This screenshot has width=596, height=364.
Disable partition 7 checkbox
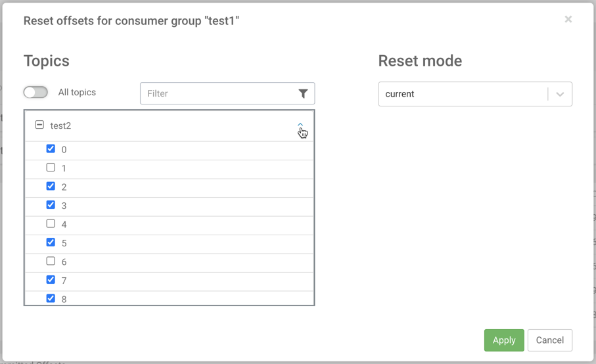coord(51,280)
